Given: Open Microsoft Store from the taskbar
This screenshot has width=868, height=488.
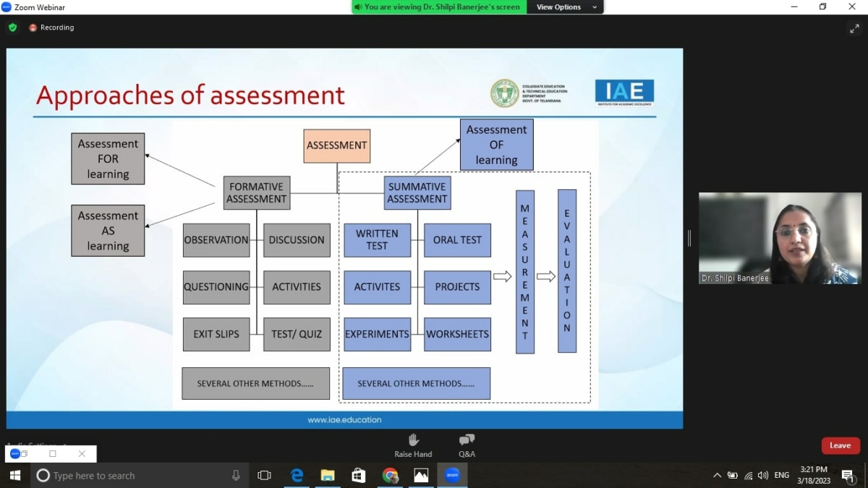Looking at the screenshot, I should [359, 475].
